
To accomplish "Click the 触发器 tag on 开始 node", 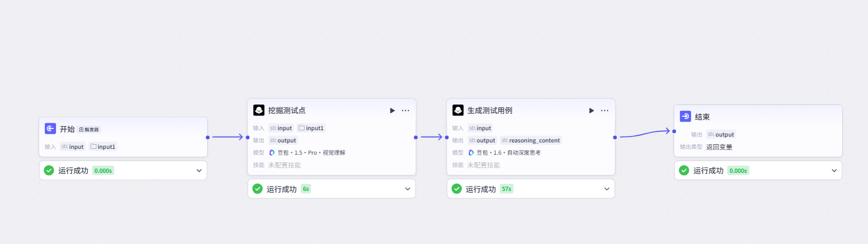I will tap(89, 130).
